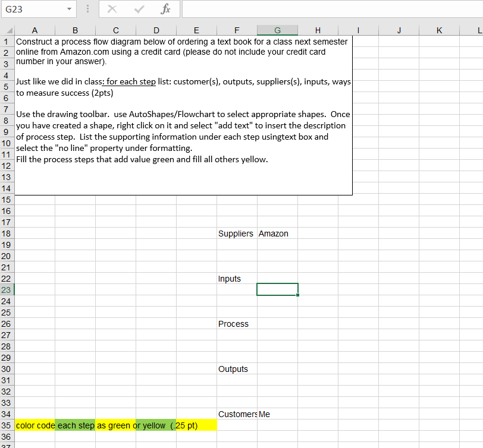Screen dimensions: 483x448
Task: Select column I header
Action: click(x=358, y=30)
